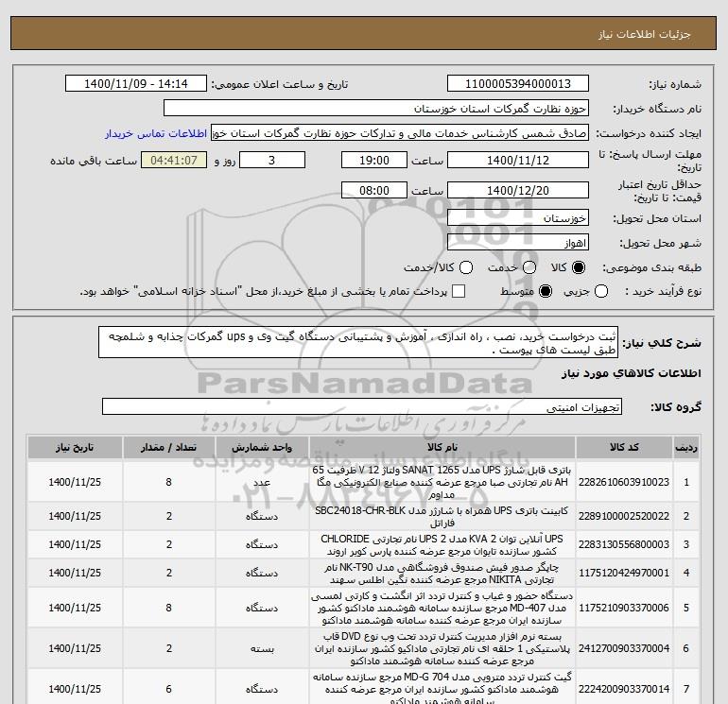The image size is (728, 704).
Task: Click the MD-G 704 metro gate item name
Action: tap(442, 689)
